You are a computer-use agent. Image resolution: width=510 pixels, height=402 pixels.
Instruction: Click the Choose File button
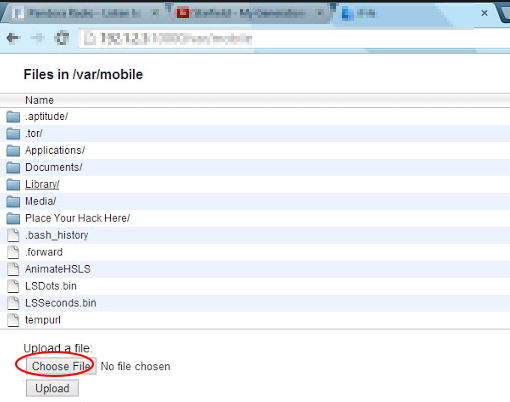[61, 366]
